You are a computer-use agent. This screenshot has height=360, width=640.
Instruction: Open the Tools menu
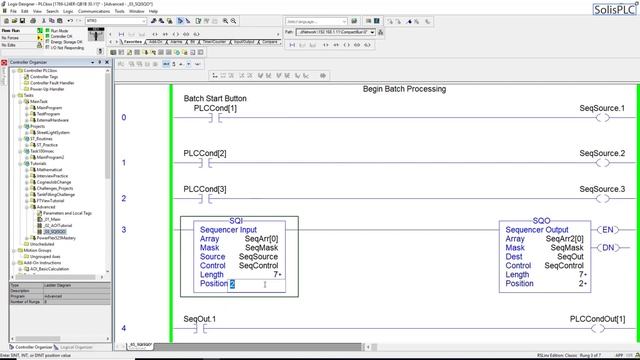pyautogui.click(x=120, y=11)
